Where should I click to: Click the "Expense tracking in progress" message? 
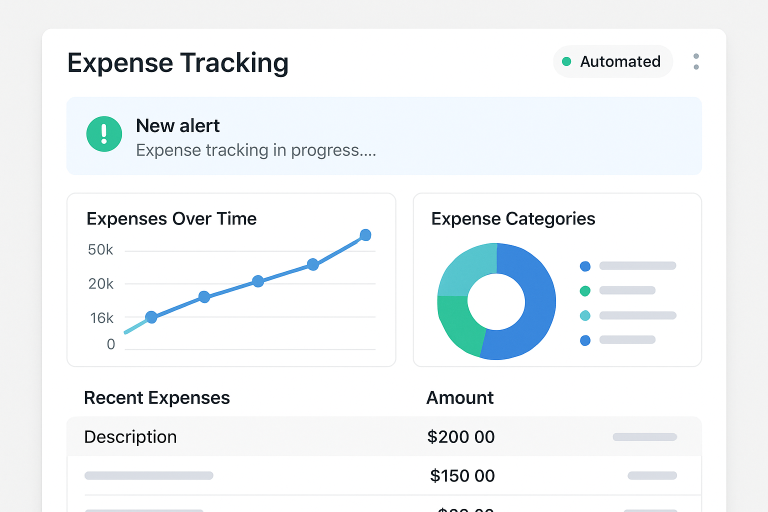coord(256,150)
